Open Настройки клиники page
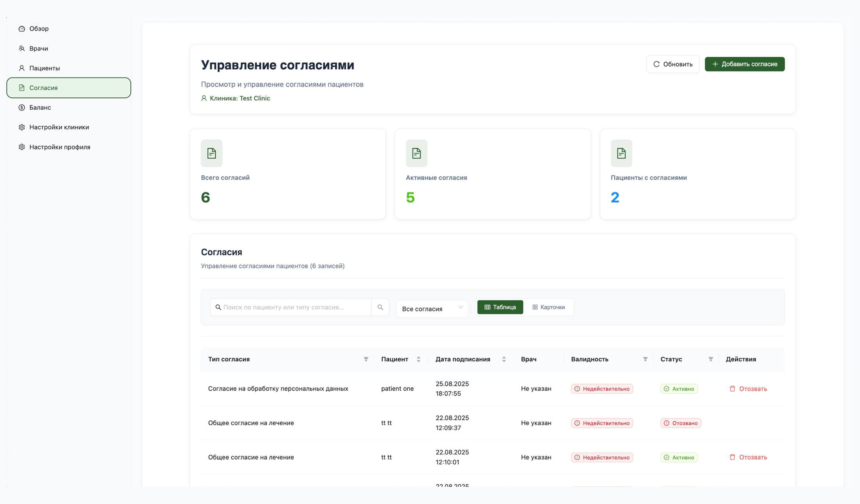The height and width of the screenshot is (504, 860). coord(59,127)
